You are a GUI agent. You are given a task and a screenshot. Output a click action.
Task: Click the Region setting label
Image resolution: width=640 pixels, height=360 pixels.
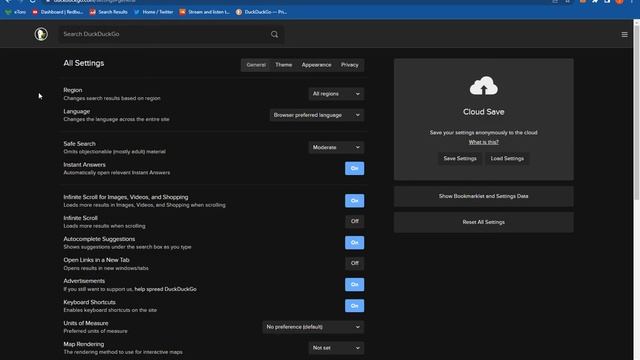point(73,90)
